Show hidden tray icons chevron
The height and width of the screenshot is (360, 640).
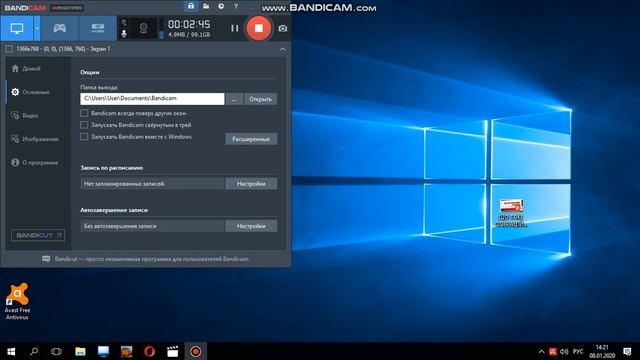[542, 351]
